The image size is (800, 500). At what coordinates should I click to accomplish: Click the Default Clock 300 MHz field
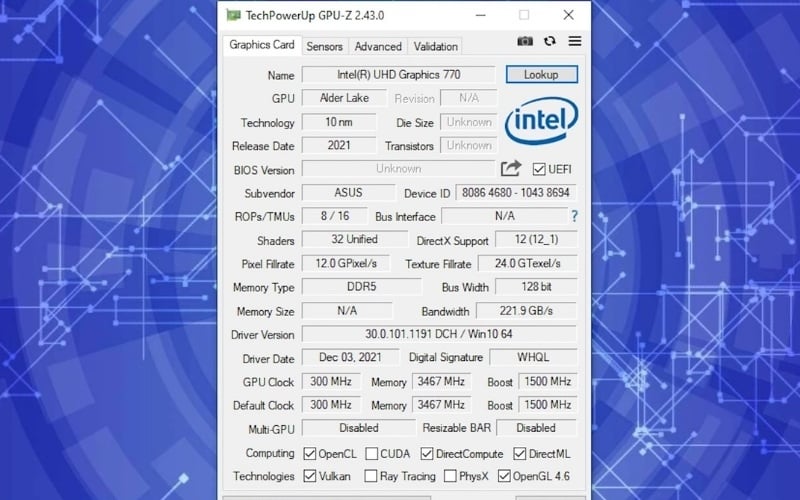click(331, 405)
